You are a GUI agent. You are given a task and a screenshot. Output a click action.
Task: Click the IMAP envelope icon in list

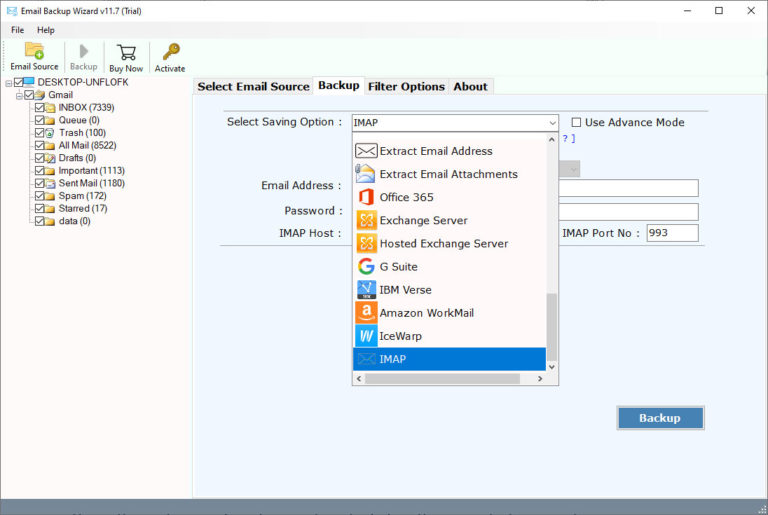366,359
